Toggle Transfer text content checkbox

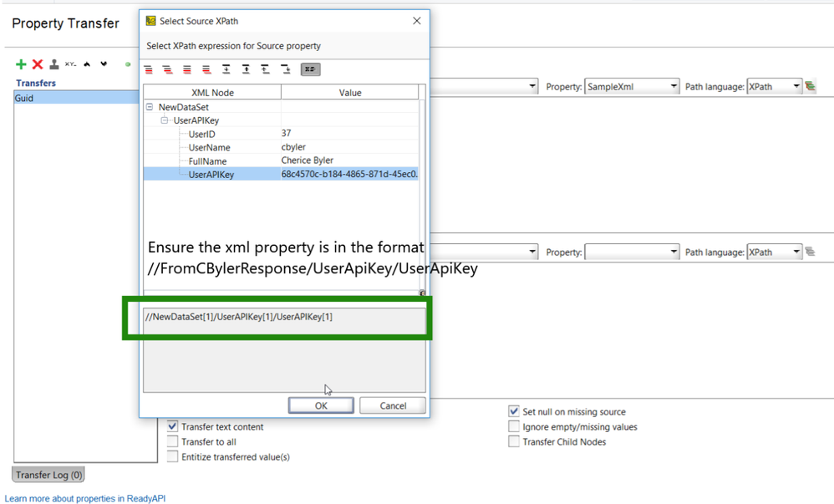[173, 426]
